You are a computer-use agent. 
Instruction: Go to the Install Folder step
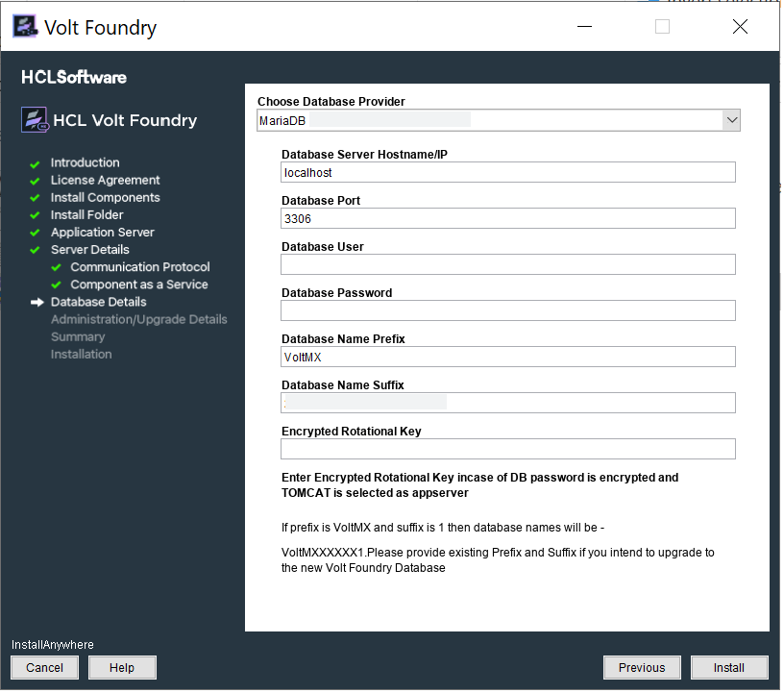(x=86, y=215)
